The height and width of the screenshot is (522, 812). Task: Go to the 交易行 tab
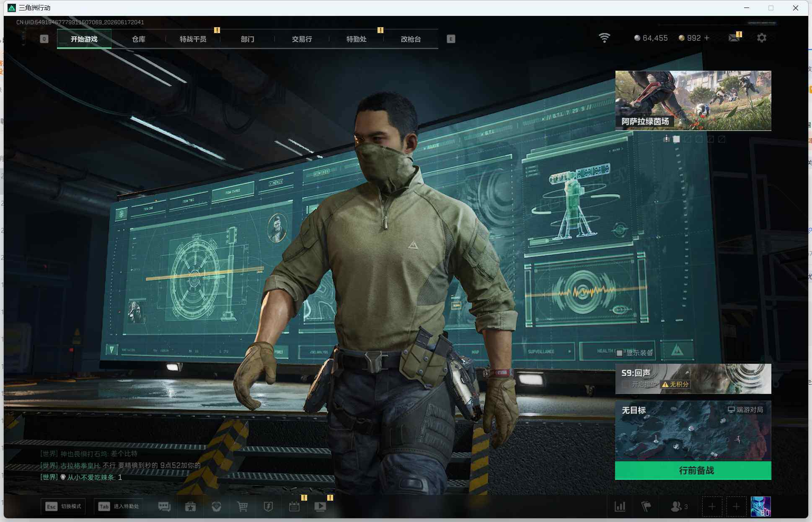point(302,39)
